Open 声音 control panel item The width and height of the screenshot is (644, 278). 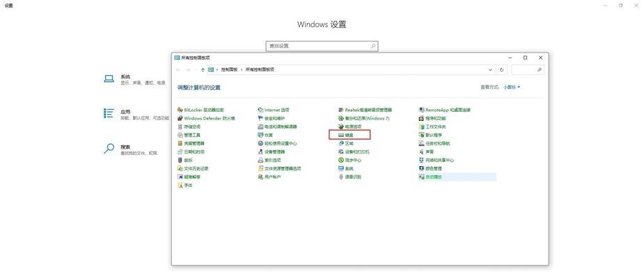(426, 152)
